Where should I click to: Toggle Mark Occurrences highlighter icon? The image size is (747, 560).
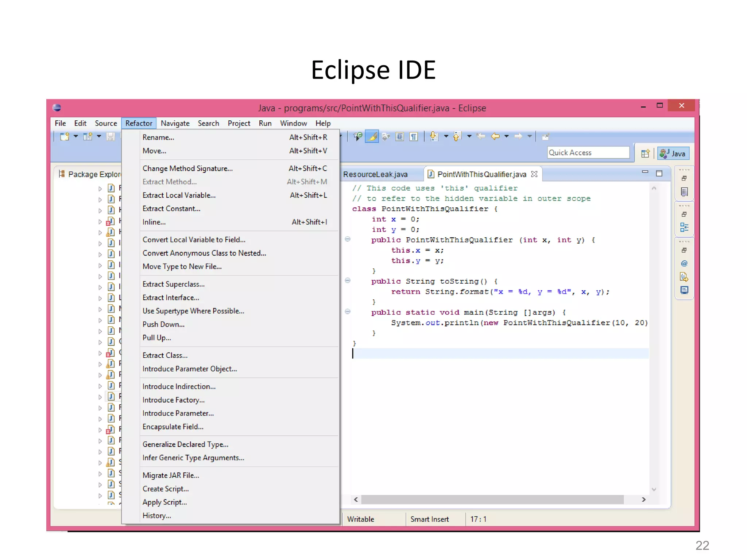[372, 136]
